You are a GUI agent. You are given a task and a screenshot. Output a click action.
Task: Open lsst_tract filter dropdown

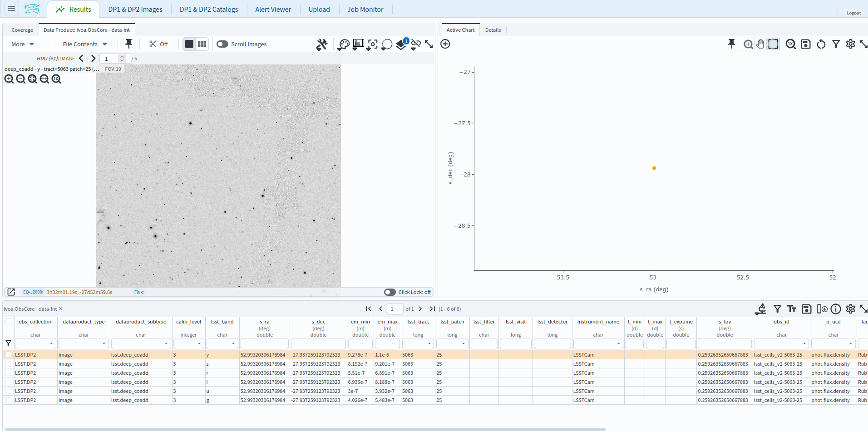[429, 343]
